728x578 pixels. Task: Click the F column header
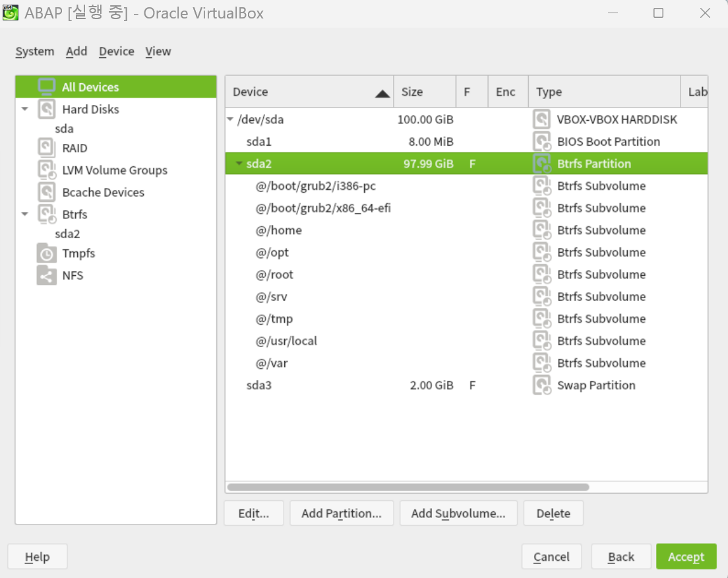click(471, 92)
